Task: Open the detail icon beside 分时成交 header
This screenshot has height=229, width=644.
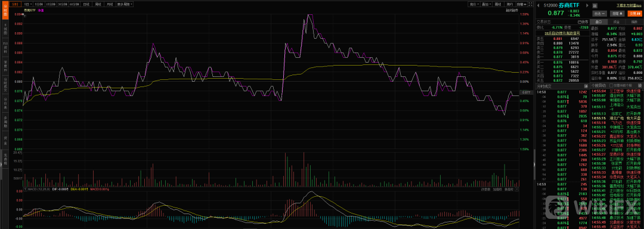Action: [586, 86]
